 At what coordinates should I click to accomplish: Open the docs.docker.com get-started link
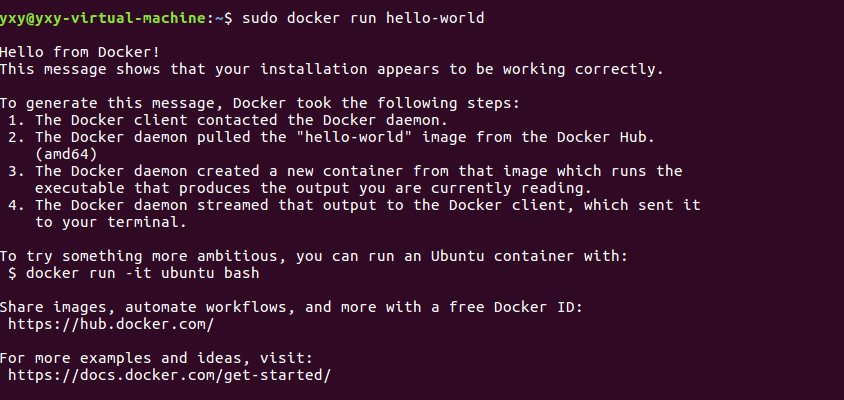pos(169,375)
